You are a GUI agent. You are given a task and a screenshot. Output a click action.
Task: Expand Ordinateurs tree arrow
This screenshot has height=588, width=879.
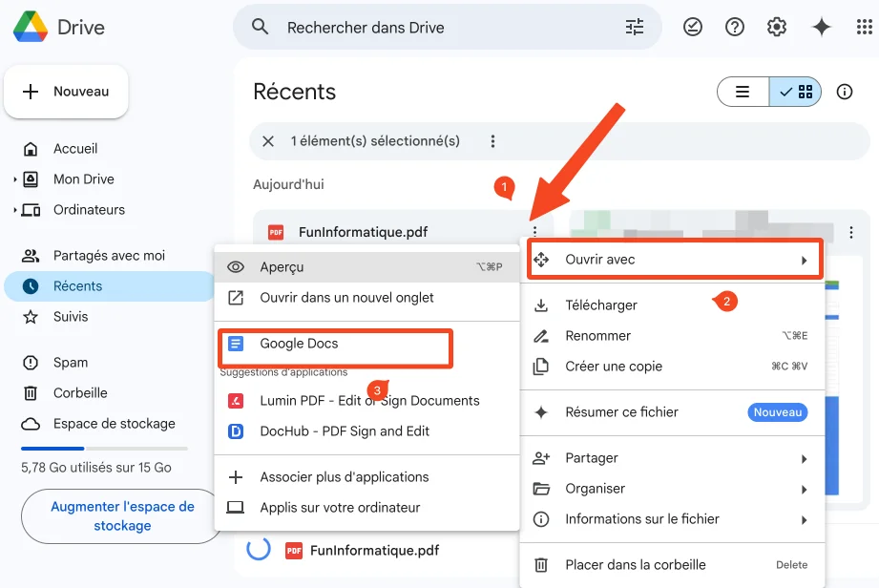[x=14, y=210]
